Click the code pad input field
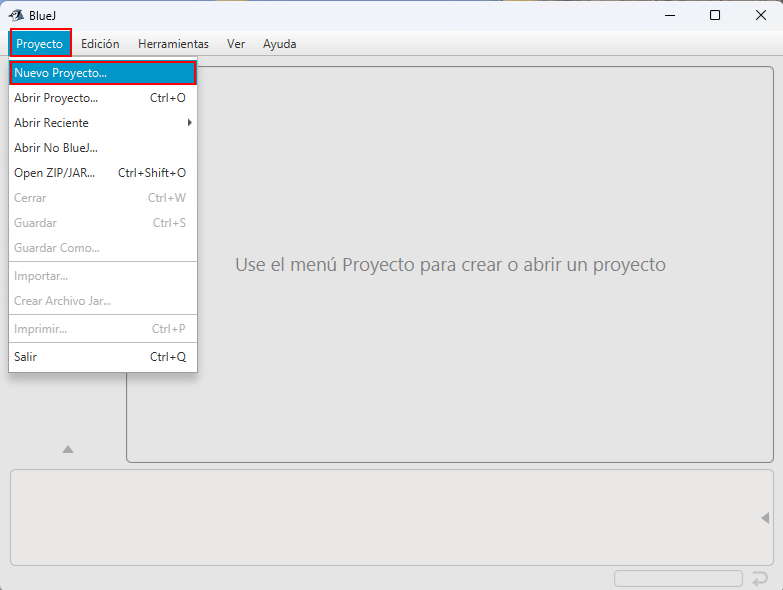The height and width of the screenshot is (590, 783). tap(678, 579)
